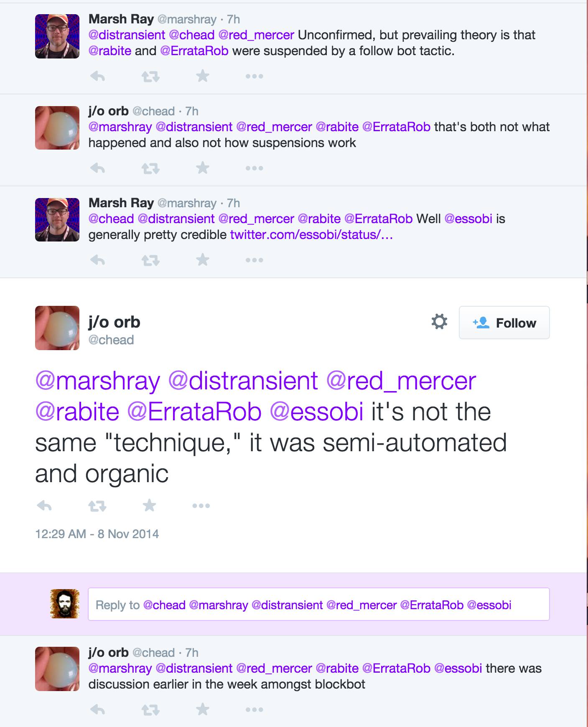Reply to Marsh Ray's essobi credibility tweet
This screenshot has width=588, height=727.
click(97, 260)
